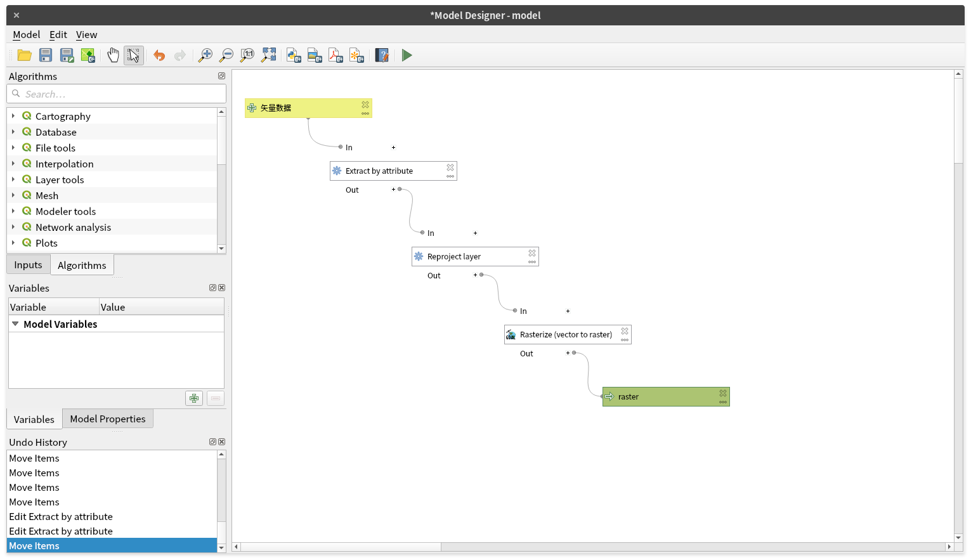
Task: Export model as Python script
Action: [294, 56]
